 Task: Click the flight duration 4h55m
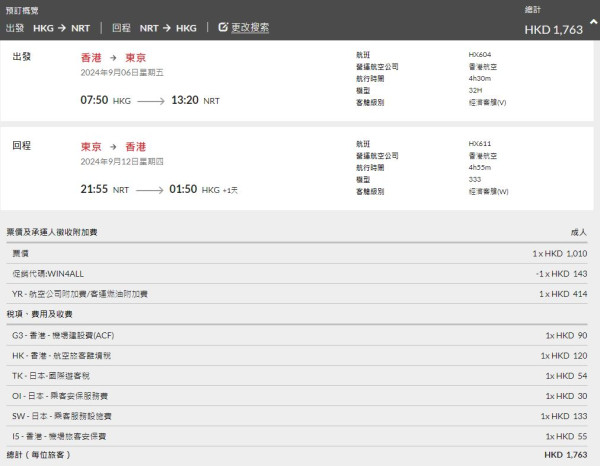pos(479,168)
